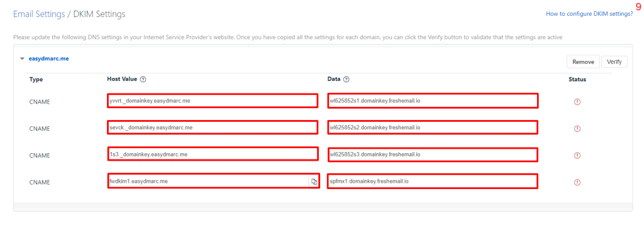
Task: Select the 1s3._domainkey.easydmarc.me host field
Action: 213,154
